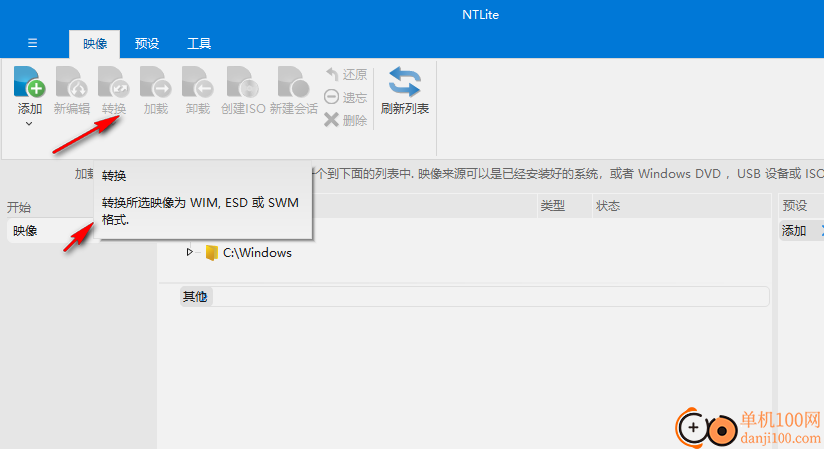Expand the C:\Windows tree node

[x=190, y=252]
